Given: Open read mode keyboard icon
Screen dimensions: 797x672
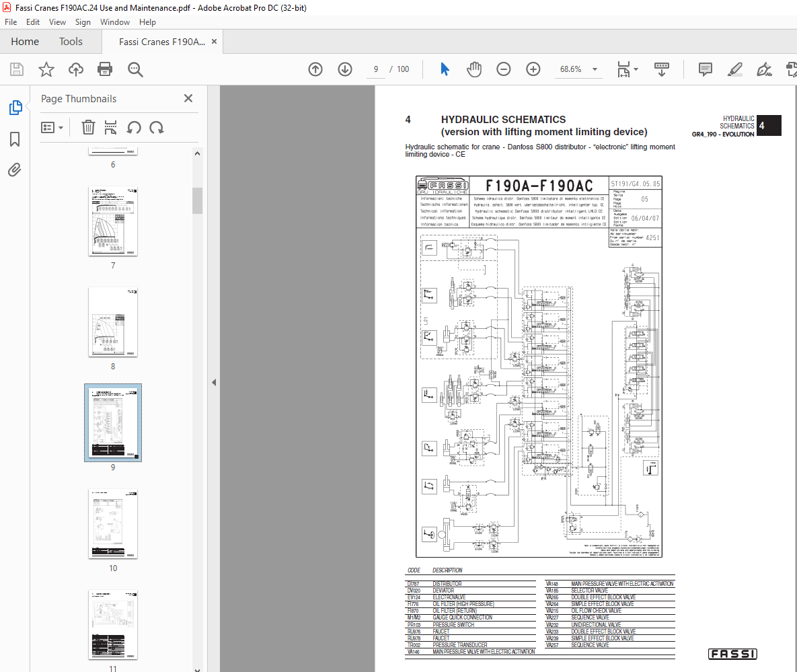Looking at the screenshot, I should [x=661, y=69].
